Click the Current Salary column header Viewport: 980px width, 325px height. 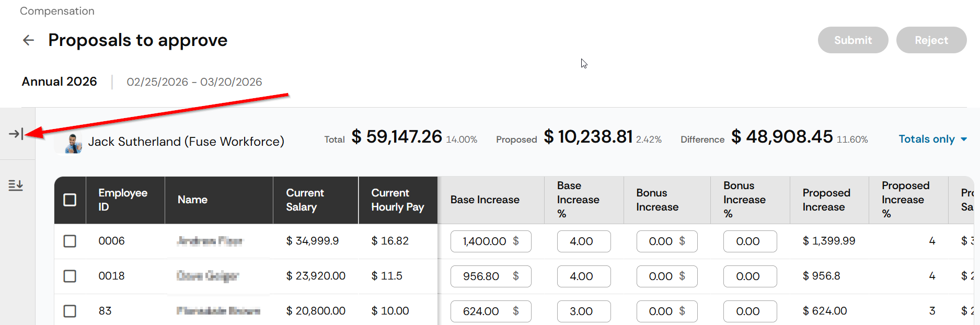coord(305,200)
